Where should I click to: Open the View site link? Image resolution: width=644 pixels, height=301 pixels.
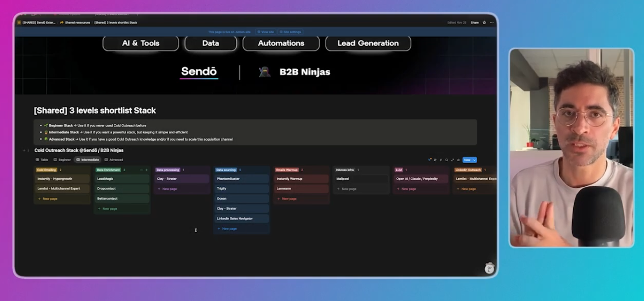tap(266, 32)
